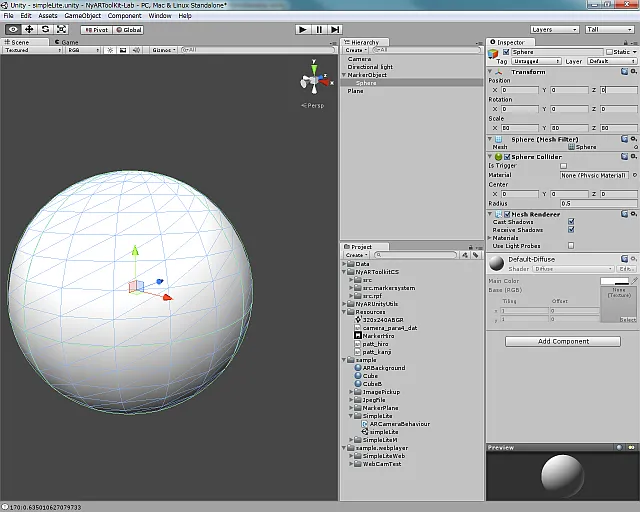
Task: Toggle the Mesh Renderer enabled checkbox
Action: 507,214
